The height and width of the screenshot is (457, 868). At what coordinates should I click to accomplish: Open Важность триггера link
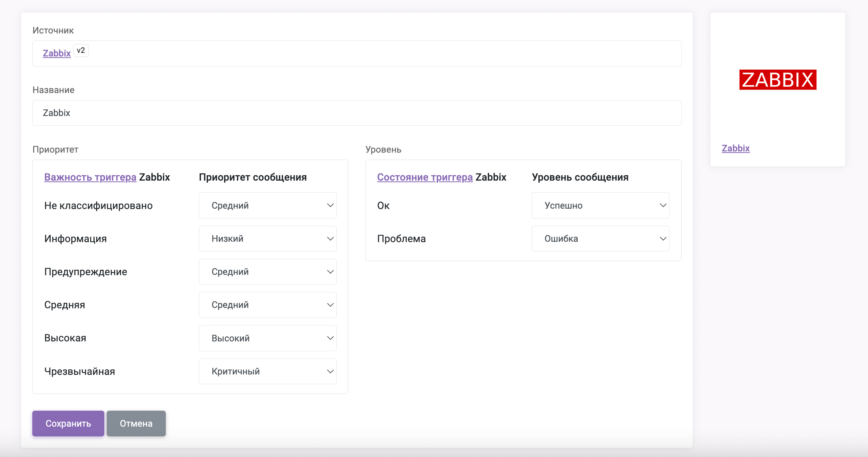(90, 177)
